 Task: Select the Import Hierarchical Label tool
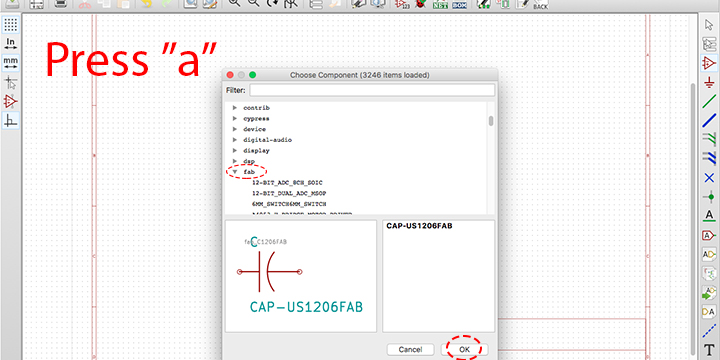[x=709, y=292]
